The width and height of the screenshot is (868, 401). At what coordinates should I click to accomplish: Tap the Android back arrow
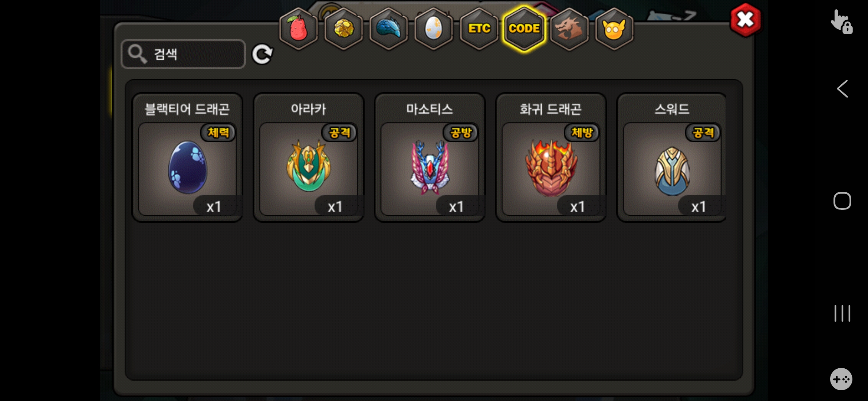coord(842,89)
